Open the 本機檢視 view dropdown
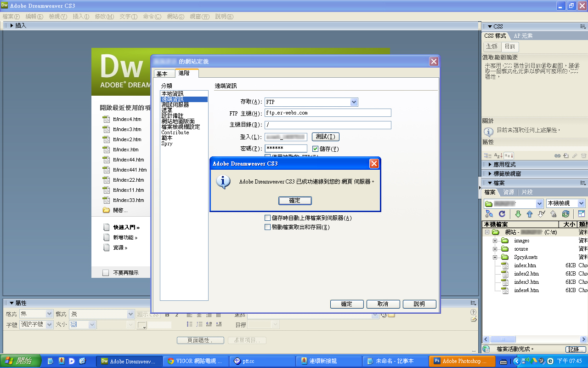The image size is (588, 368). (x=581, y=203)
